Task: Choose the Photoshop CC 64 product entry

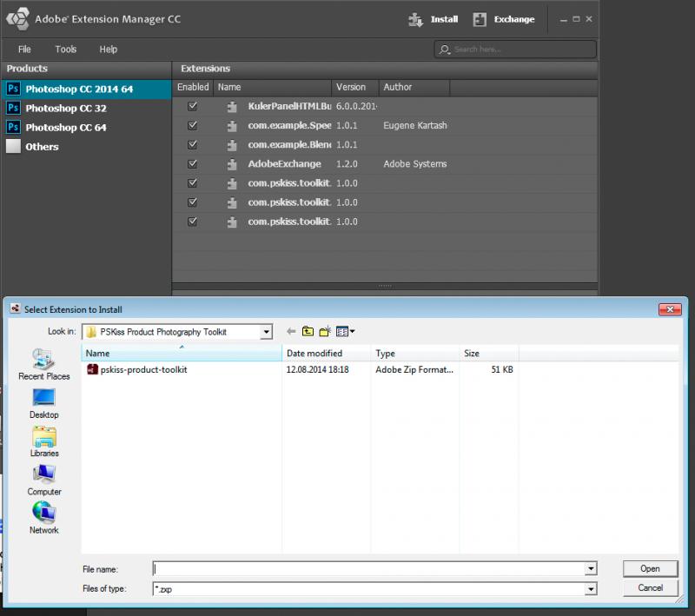Action: tap(86, 128)
